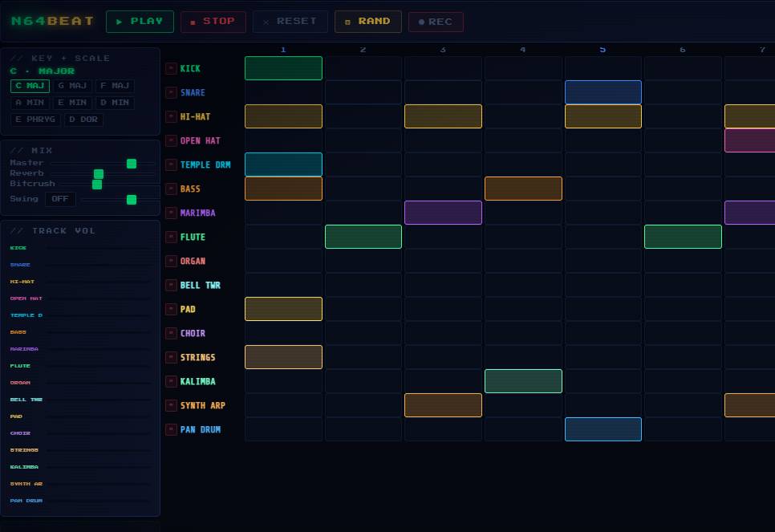Click the N64BEAT logo

pyautogui.click(x=52, y=21)
